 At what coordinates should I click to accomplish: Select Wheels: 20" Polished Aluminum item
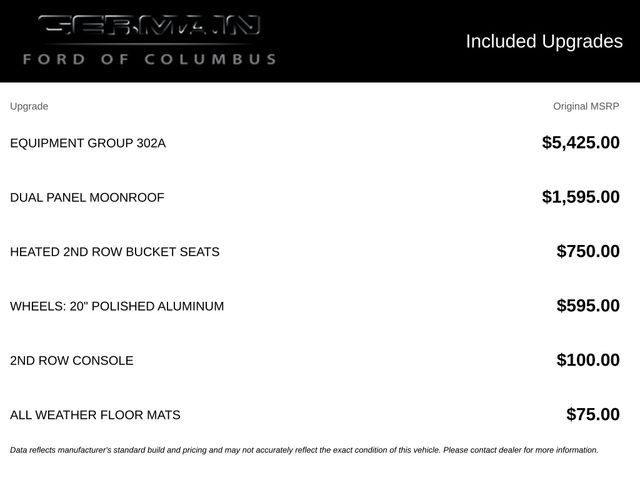pyautogui.click(x=117, y=306)
